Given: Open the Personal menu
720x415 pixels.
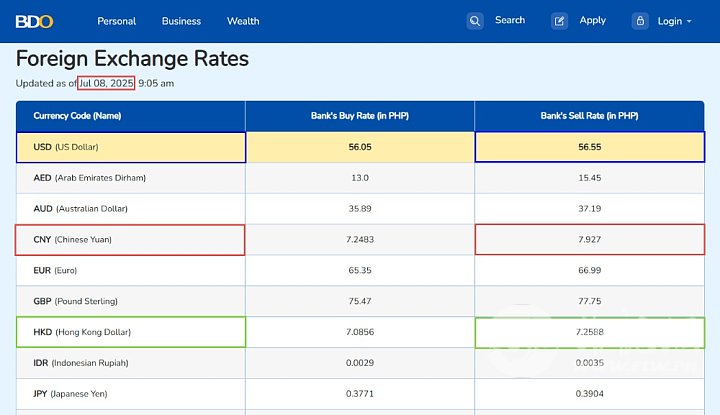Looking at the screenshot, I should (x=117, y=21).
